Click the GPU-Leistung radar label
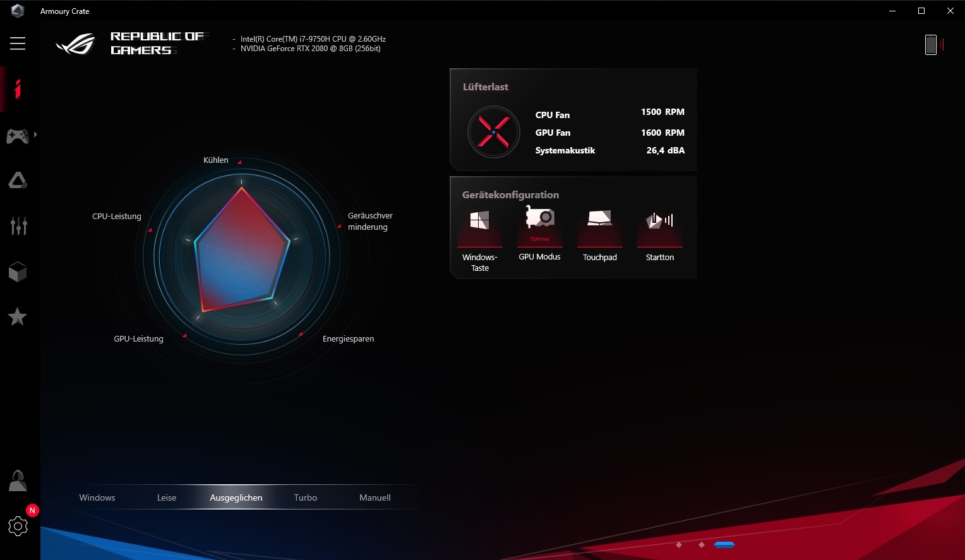Viewport: 965px width, 560px height. [138, 338]
